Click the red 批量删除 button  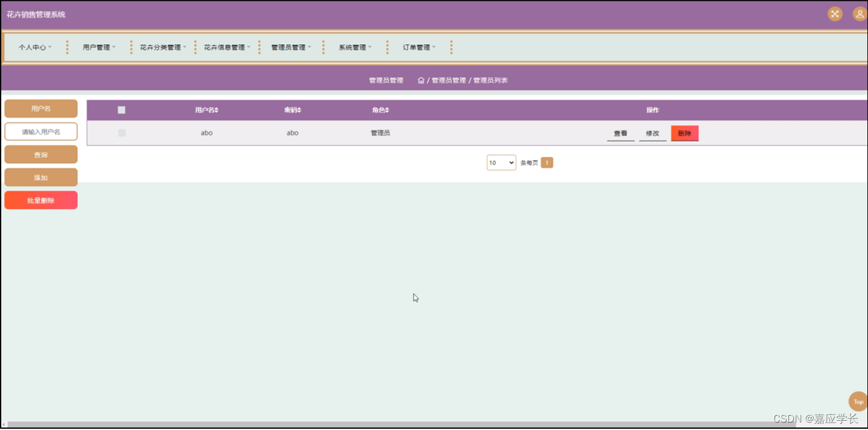pos(41,200)
